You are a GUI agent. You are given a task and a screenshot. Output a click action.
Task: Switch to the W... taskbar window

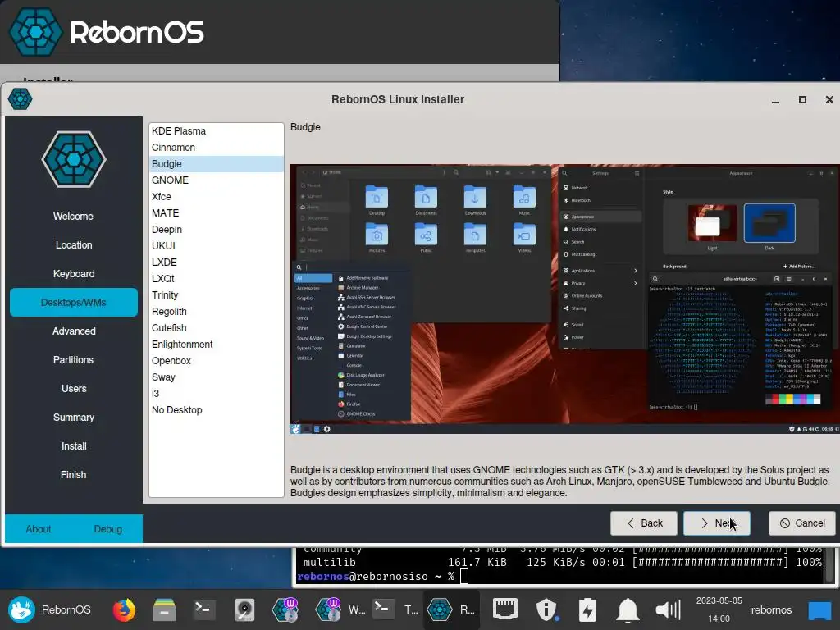340,609
